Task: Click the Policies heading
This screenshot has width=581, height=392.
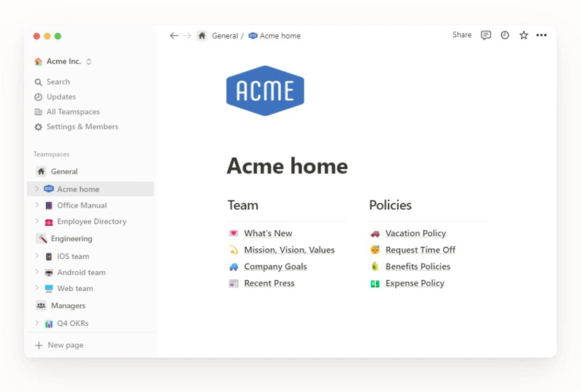Action: 390,205
